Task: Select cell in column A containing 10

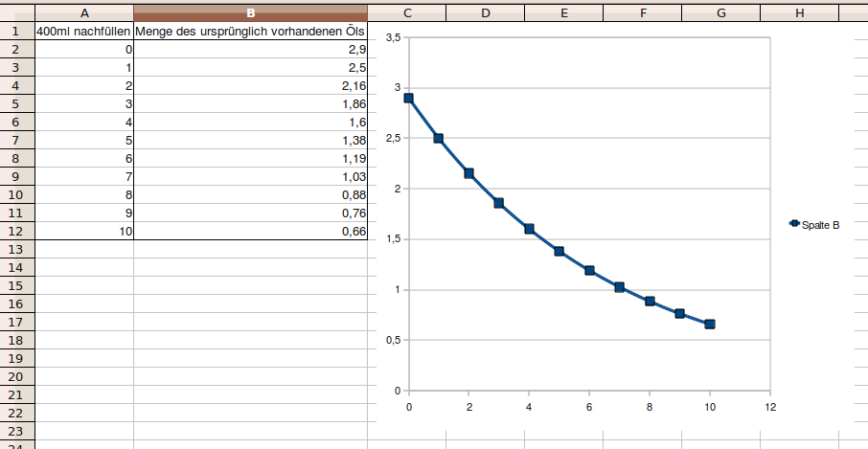Action: (x=84, y=231)
